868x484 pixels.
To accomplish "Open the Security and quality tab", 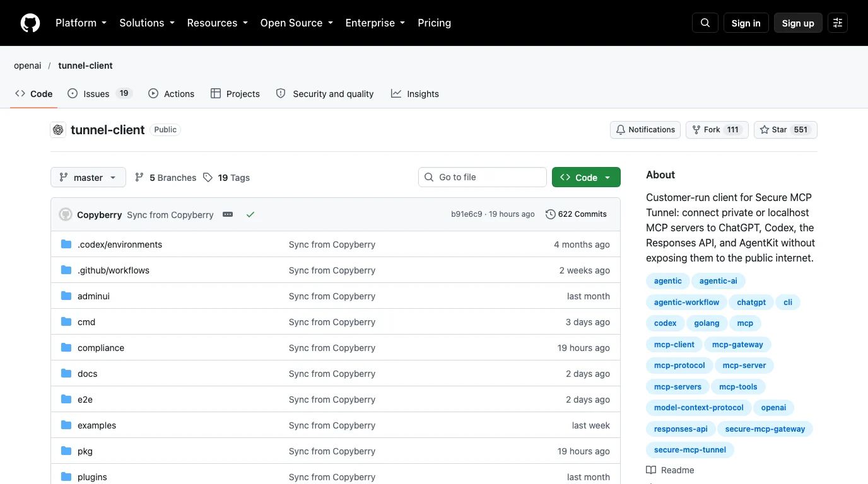I will [325, 94].
